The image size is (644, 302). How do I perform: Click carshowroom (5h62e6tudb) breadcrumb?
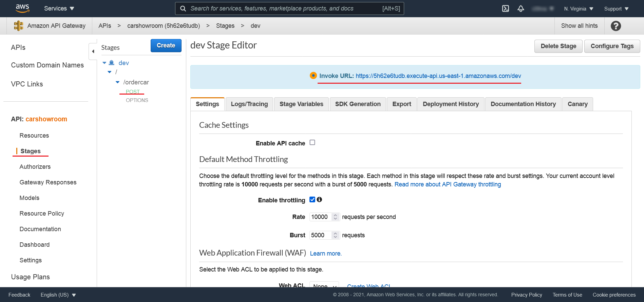(x=164, y=26)
